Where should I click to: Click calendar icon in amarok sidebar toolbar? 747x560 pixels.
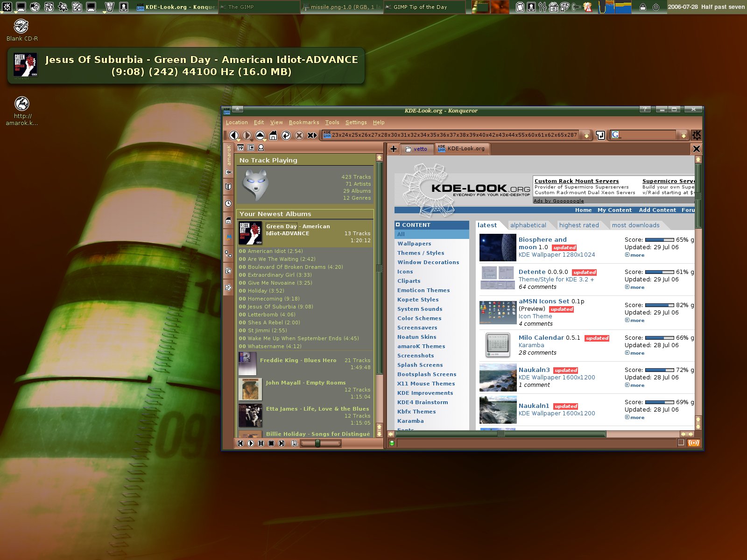(240, 147)
